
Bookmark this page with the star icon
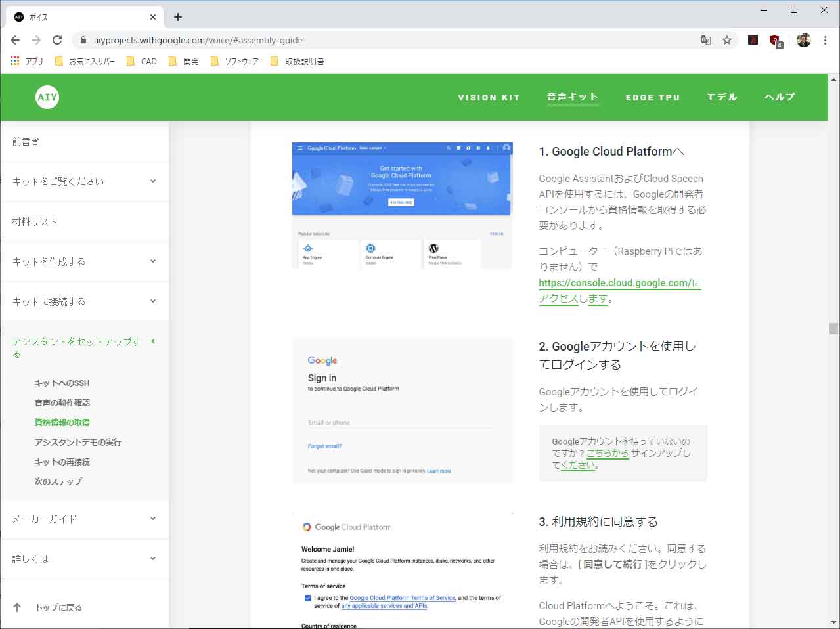(x=727, y=40)
